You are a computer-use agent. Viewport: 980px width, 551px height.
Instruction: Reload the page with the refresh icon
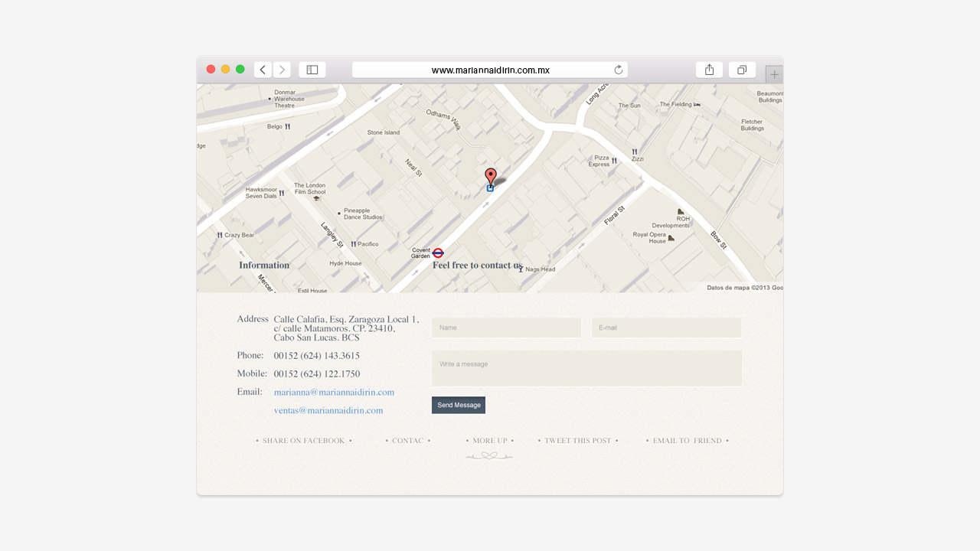click(x=619, y=70)
